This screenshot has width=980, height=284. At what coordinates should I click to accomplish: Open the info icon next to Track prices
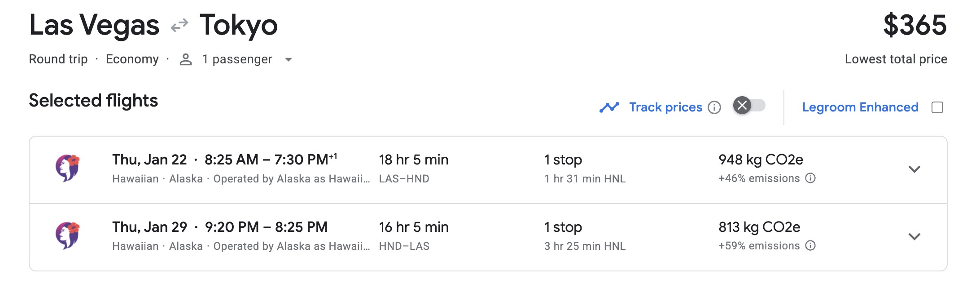715,107
